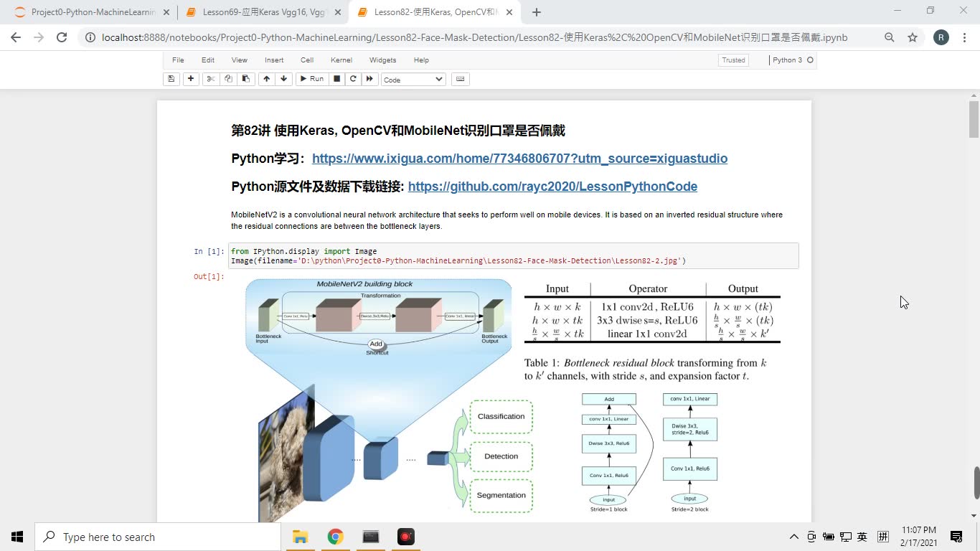Open Chrome's three-dot menu
Screen dimensions: 980x551
tap(964, 37)
